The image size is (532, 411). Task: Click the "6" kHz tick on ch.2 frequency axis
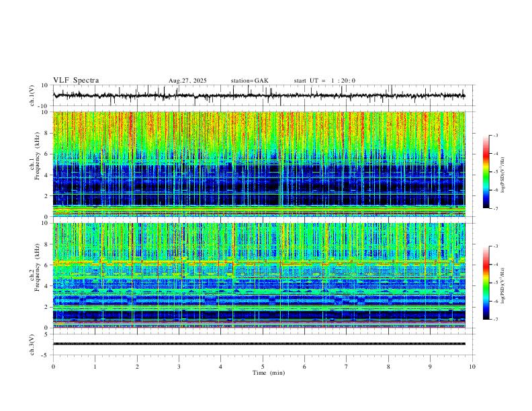click(x=46, y=265)
